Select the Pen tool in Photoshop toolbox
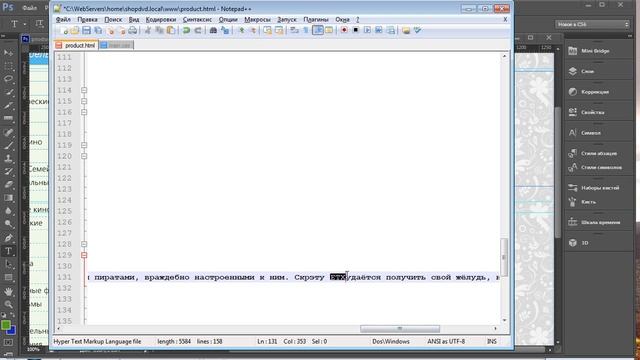 click(x=9, y=238)
